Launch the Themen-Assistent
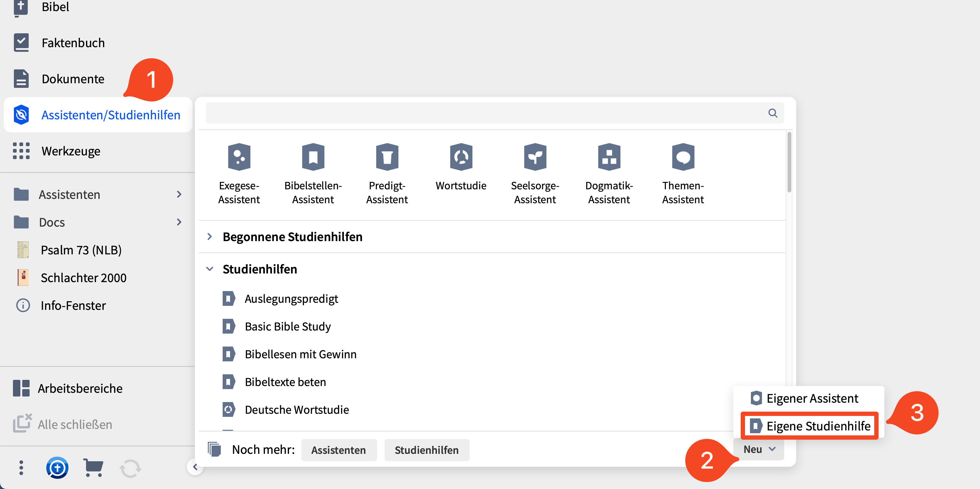 tap(683, 174)
